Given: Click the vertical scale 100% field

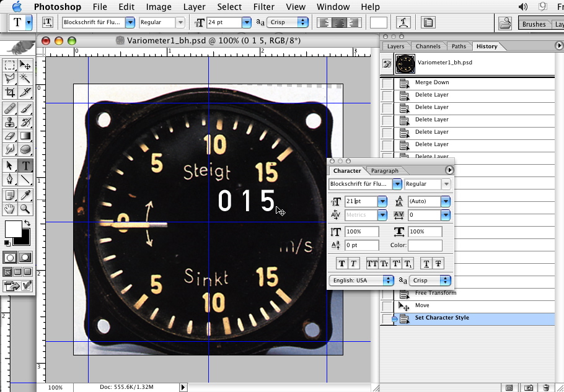Looking at the screenshot, I should coord(362,232).
